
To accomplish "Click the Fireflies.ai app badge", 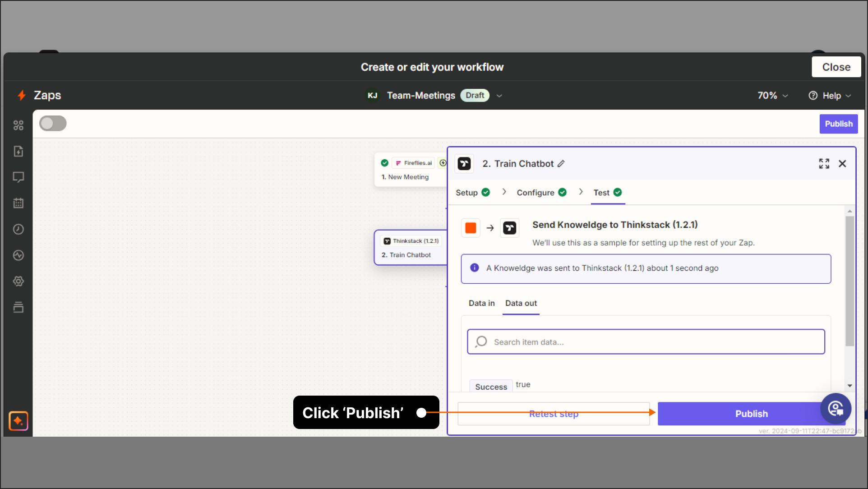I will 414,163.
